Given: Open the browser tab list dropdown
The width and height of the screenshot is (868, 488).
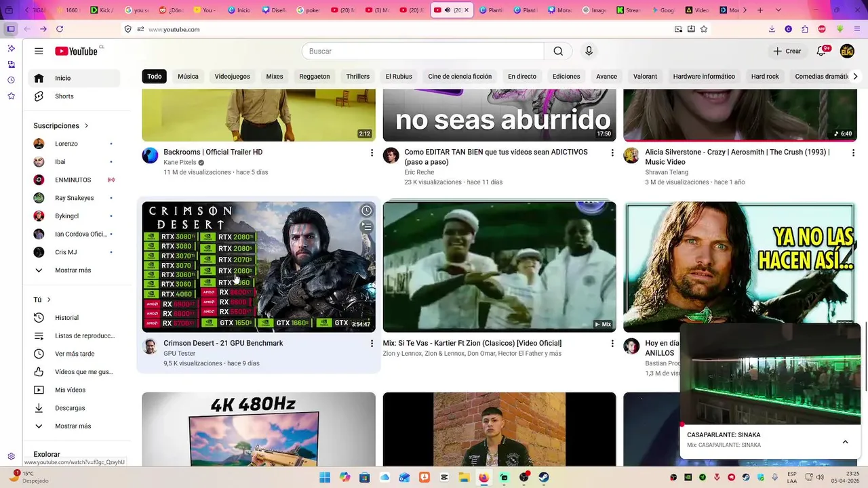Looking at the screenshot, I should [778, 10].
